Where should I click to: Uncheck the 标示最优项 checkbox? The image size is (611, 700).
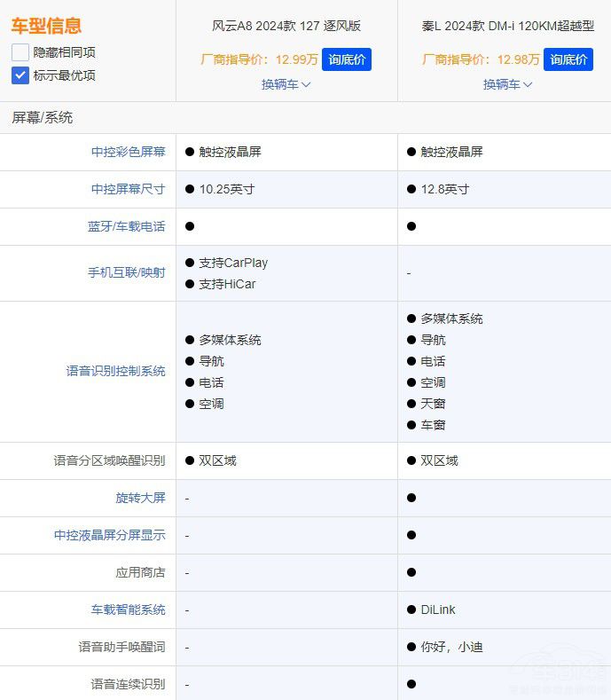tap(20, 75)
